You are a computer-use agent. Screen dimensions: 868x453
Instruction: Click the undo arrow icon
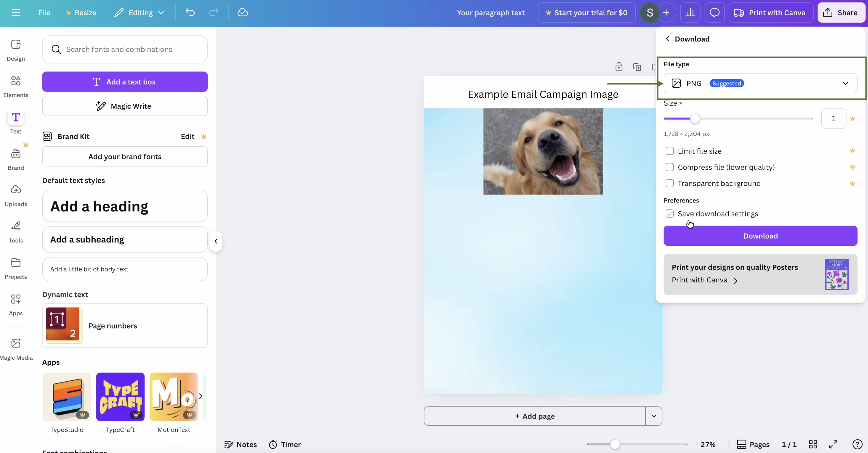190,13
